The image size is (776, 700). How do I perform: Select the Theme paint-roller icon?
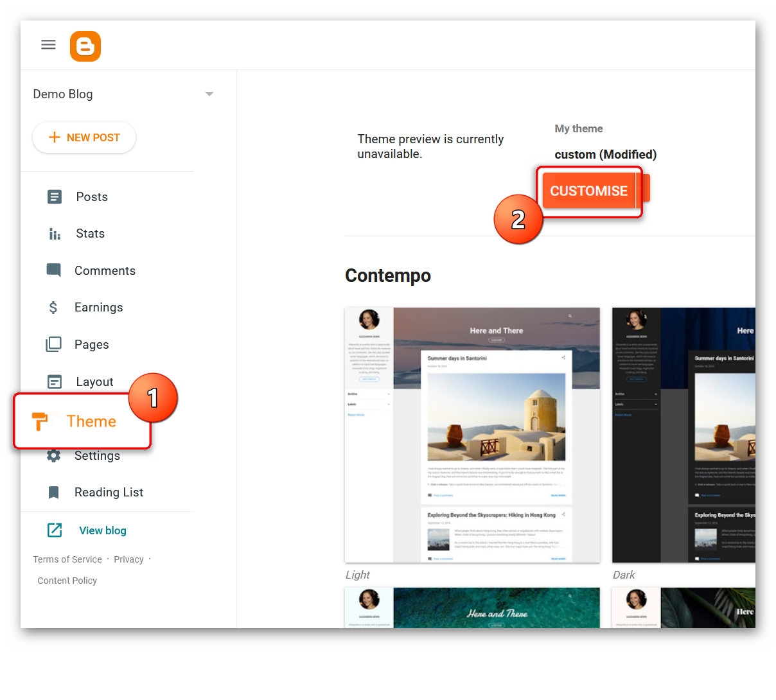click(x=40, y=421)
